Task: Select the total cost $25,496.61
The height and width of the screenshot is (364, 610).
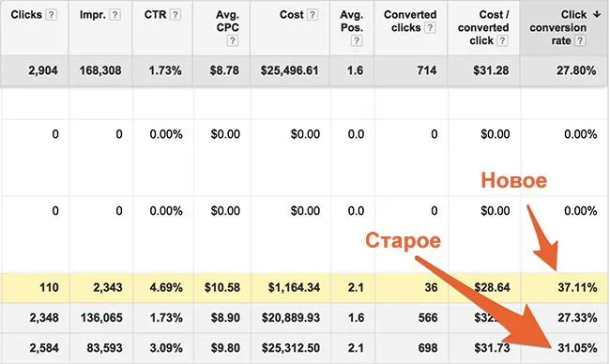Action: (289, 70)
